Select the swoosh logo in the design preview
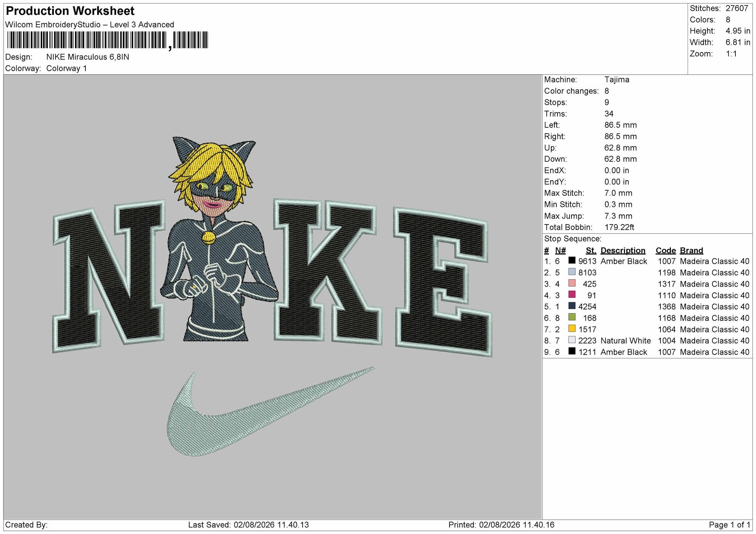The image size is (756, 534). (271, 411)
